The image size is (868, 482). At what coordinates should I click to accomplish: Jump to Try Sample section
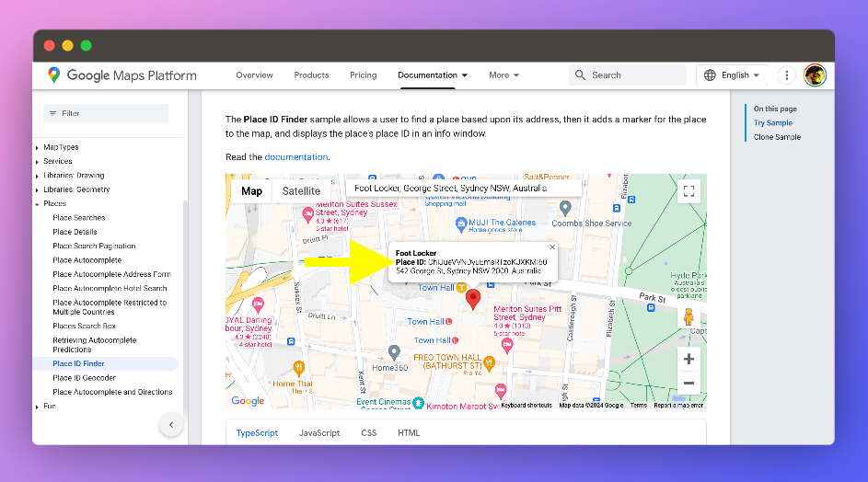[773, 123]
